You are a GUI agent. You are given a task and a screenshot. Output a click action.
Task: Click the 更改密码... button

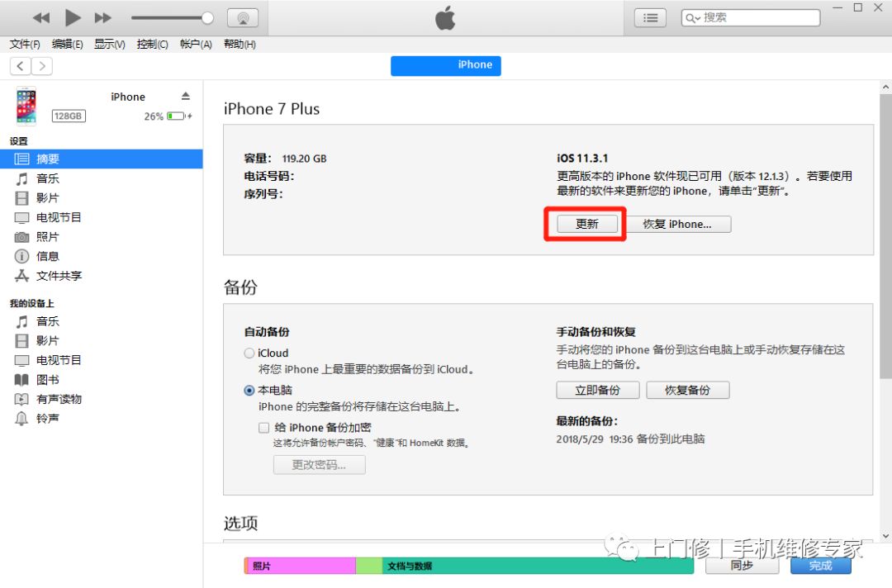click(319, 465)
